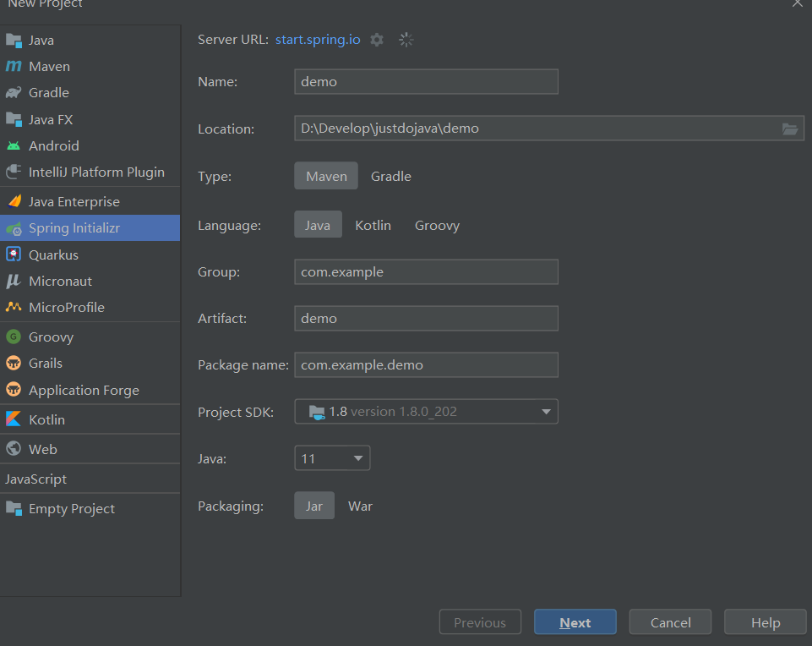Image resolution: width=812 pixels, height=646 pixels.
Task: Select War packaging
Action: (361, 506)
